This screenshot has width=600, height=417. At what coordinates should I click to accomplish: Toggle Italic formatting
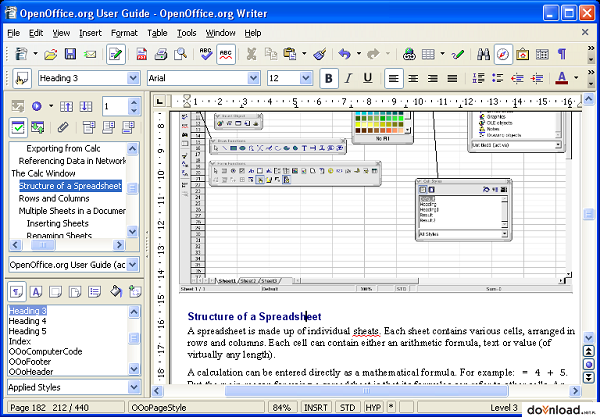coord(348,78)
